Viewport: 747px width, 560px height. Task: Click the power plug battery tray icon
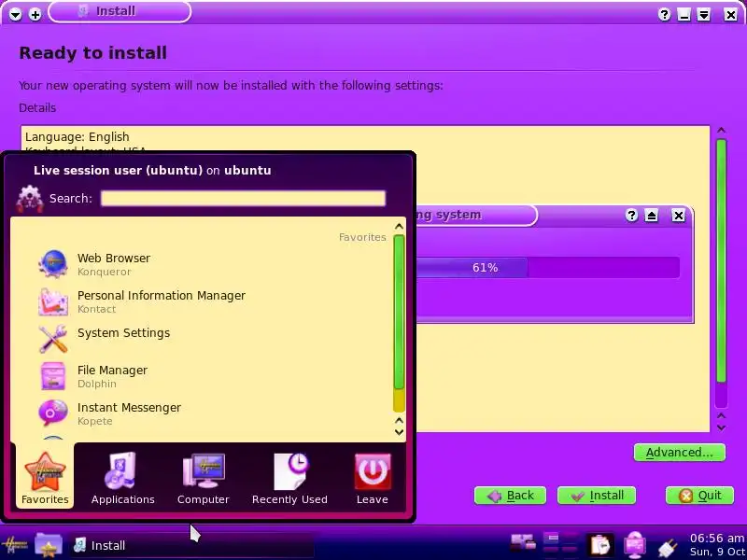(668, 546)
